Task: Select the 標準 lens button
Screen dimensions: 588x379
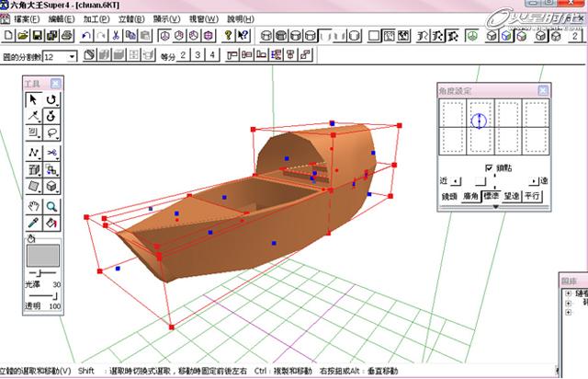Action: tap(491, 196)
